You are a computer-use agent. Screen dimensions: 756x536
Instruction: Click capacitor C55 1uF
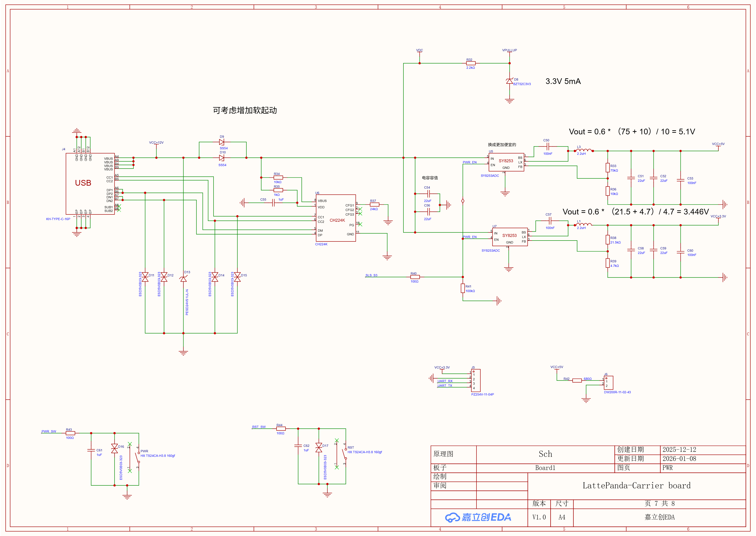[x=273, y=203]
